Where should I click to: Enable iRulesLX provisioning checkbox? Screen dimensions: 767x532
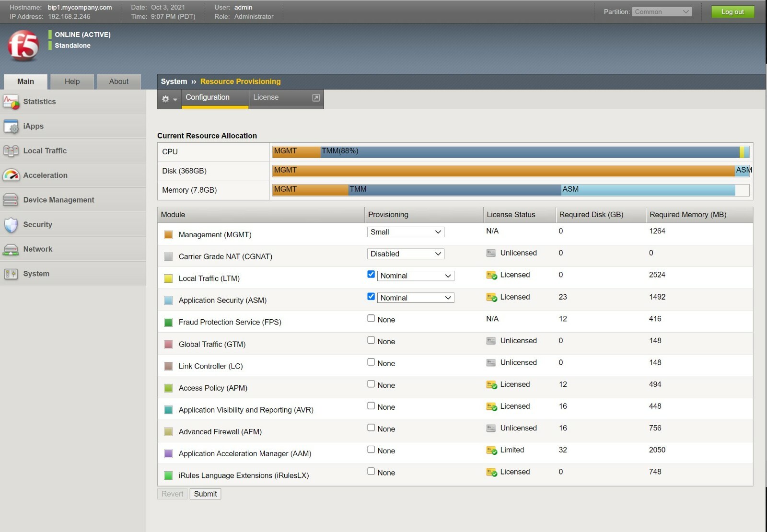pyautogui.click(x=371, y=471)
